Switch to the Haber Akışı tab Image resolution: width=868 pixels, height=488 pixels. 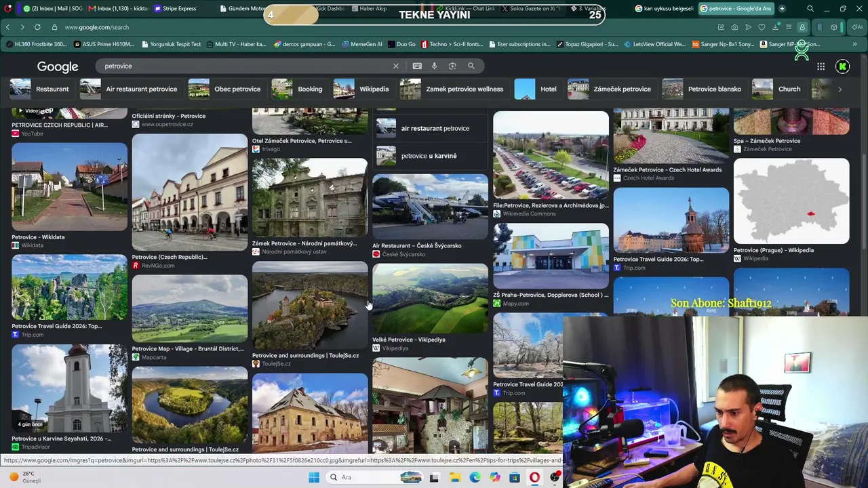click(370, 9)
